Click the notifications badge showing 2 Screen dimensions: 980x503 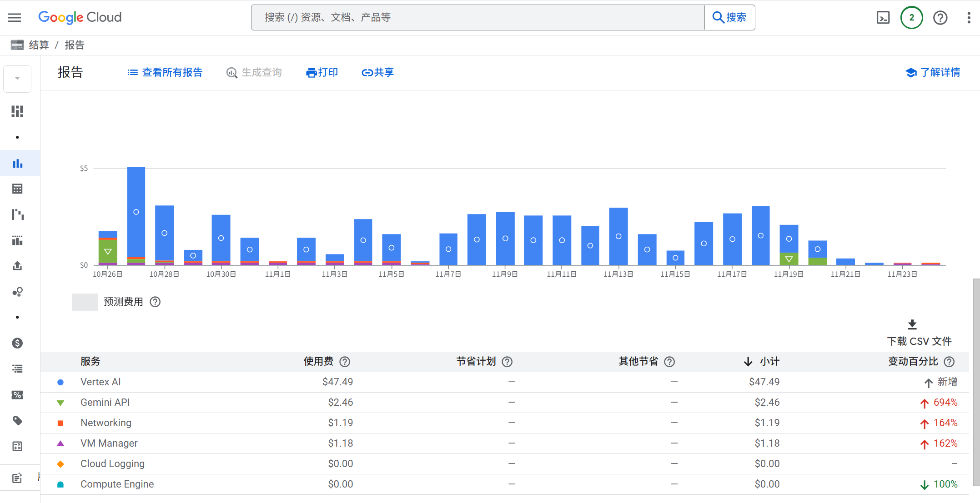911,18
